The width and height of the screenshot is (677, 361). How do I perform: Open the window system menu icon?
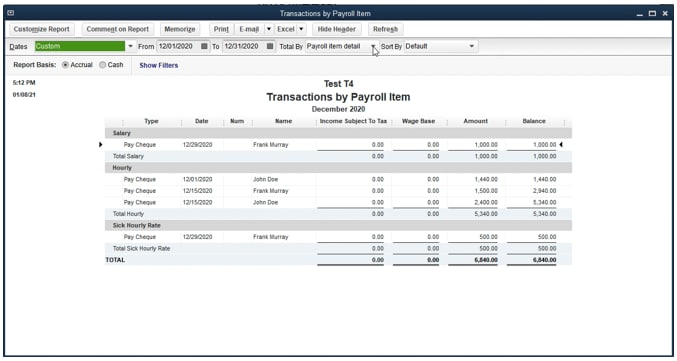(x=11, y=13)
